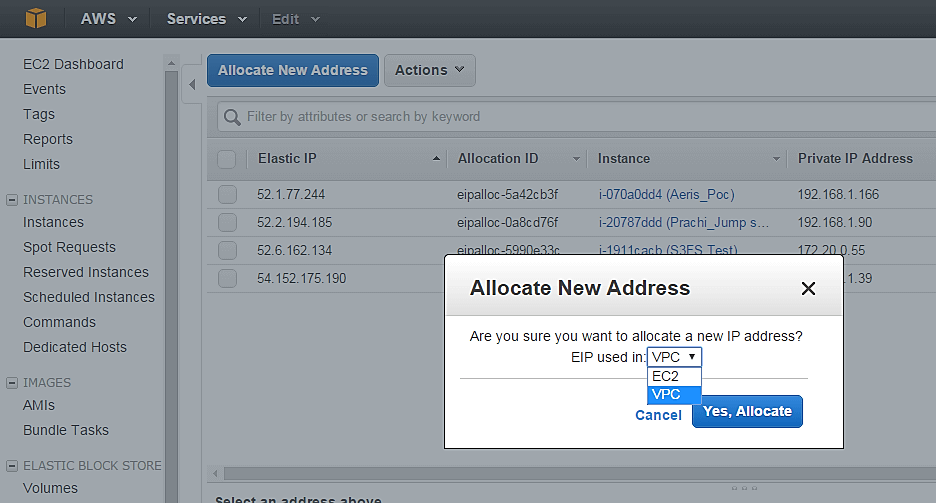Toggle the select-all checkbox in table header
Image resolution: width=936 pixels, height=503 pixels.
coord(227,159)
